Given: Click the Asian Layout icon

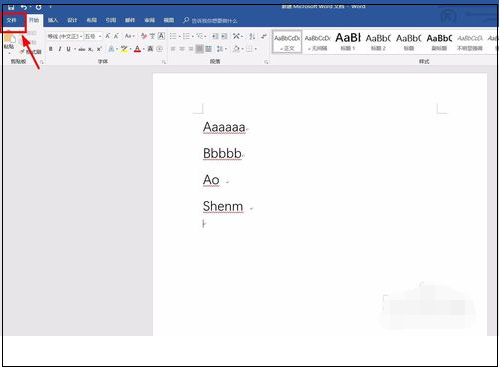Looking at the screenshot, I should pyautogui.click(x=236, y=36).
